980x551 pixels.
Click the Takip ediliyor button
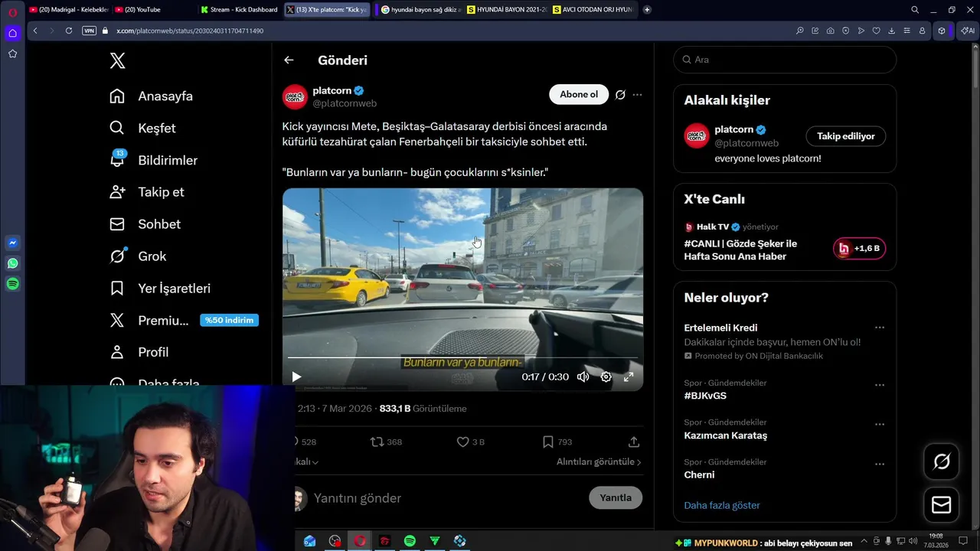coord(846,136)
